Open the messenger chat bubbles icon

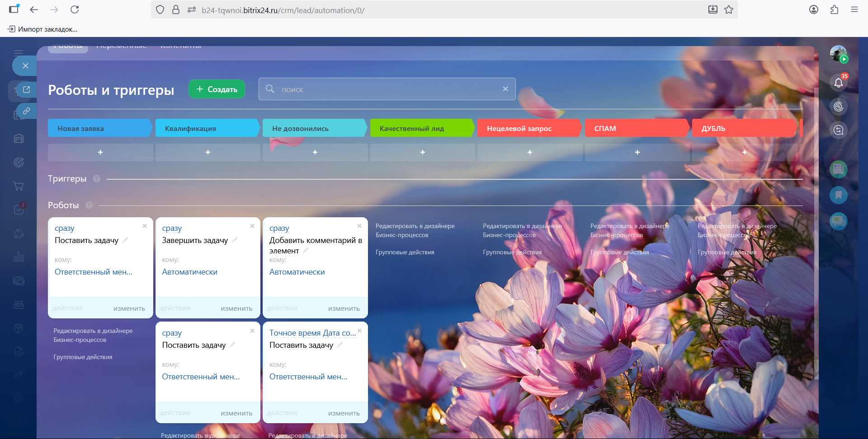pos(838,221)
